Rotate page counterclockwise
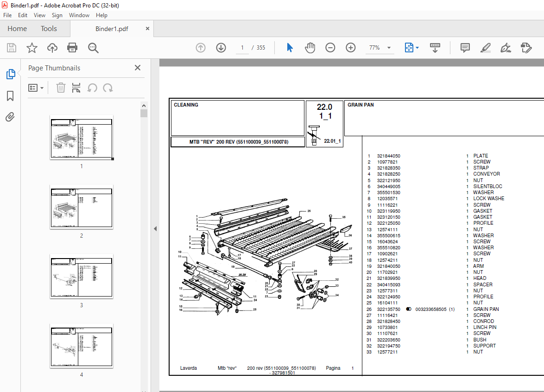Screen dimensions: 544x392 tap(92, 88)
